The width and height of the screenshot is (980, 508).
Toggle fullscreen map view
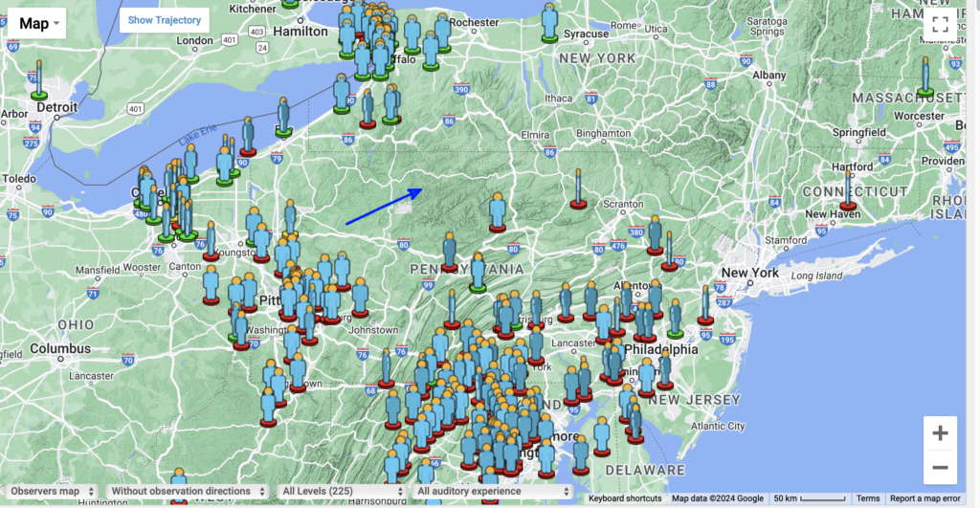940,25
